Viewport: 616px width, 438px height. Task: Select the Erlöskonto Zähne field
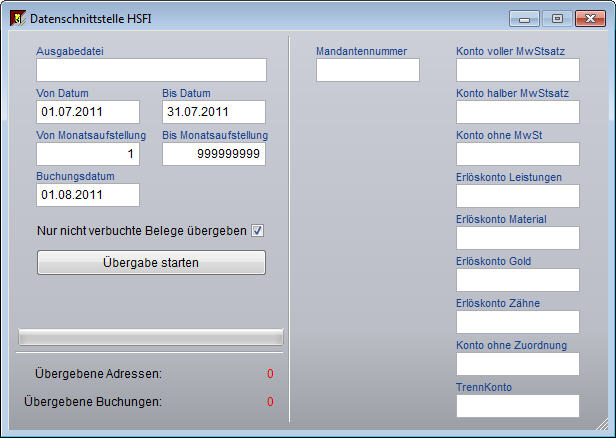click(x=518, y=322)
